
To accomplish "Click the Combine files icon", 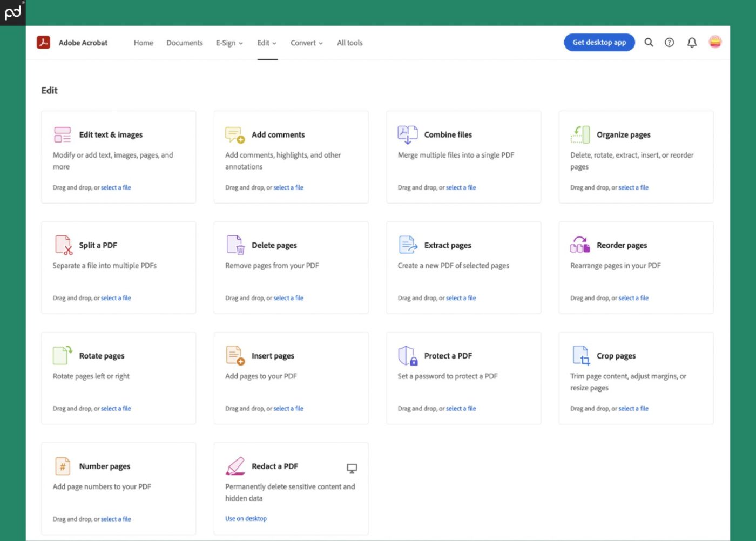I will [408, 134].
